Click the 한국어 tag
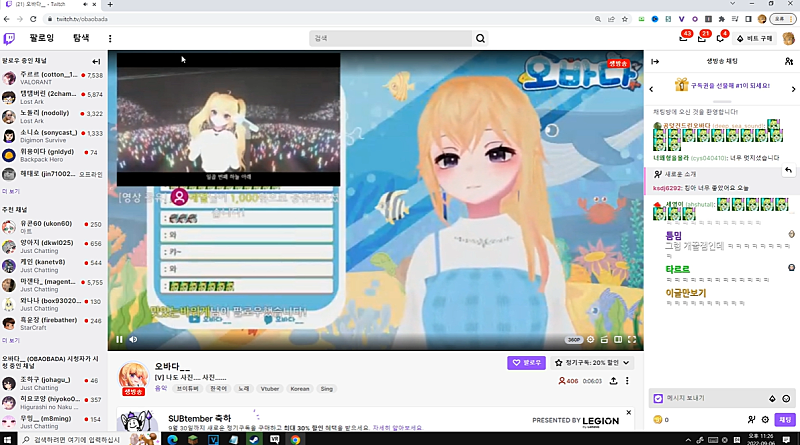The height and width of the screenshot is (445, 800). (x=218, y=389)
